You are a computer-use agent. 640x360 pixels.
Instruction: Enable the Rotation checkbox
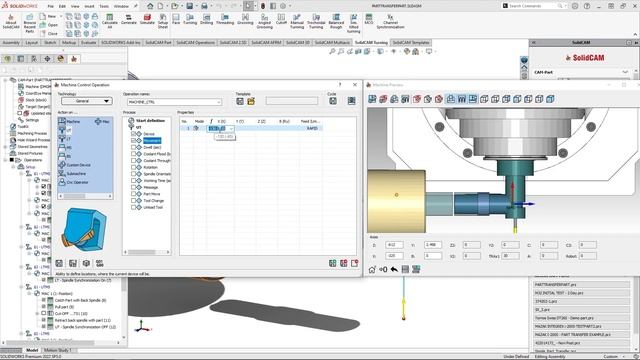[x=133, y=167]
